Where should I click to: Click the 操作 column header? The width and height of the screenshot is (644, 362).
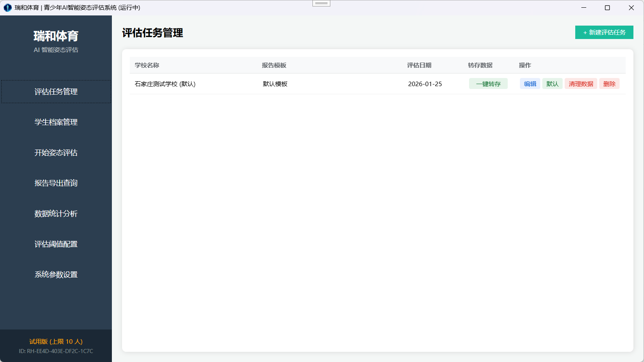click(x=525, y=65)
